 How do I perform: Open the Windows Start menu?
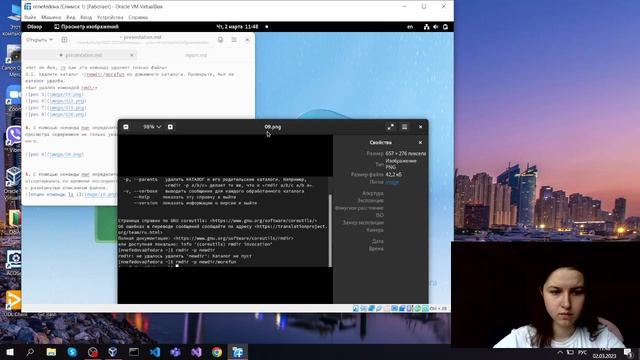[9, 352]
